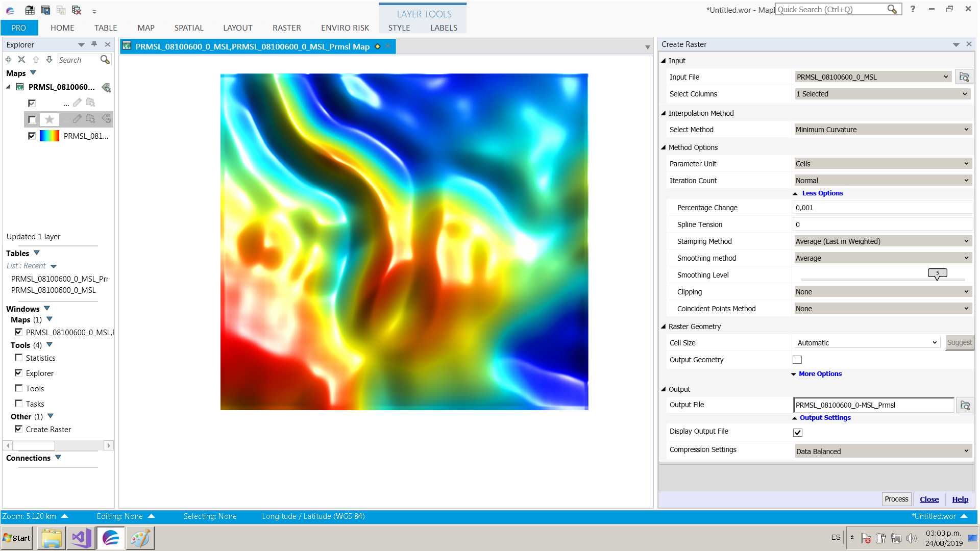Screen dimensions: 980x551
Task: Click the rainbow color ramp swatch for PRMSL layer
Action: tap(50, 136)
